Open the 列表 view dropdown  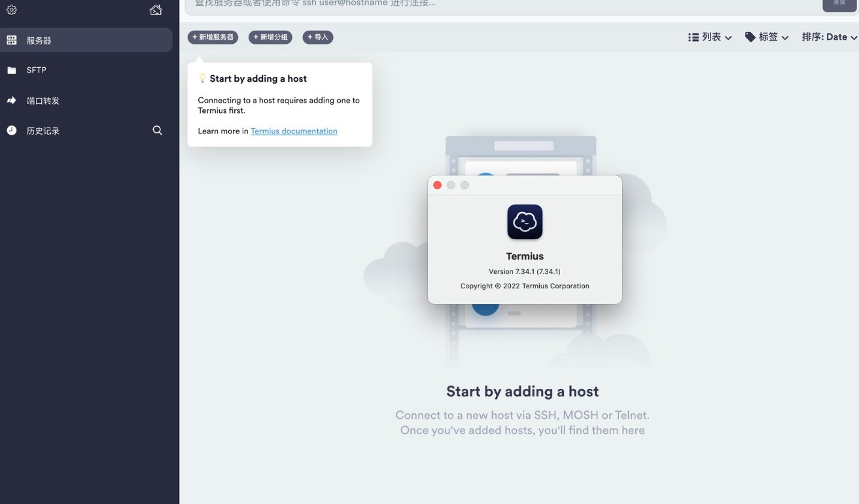click(710, 37)
